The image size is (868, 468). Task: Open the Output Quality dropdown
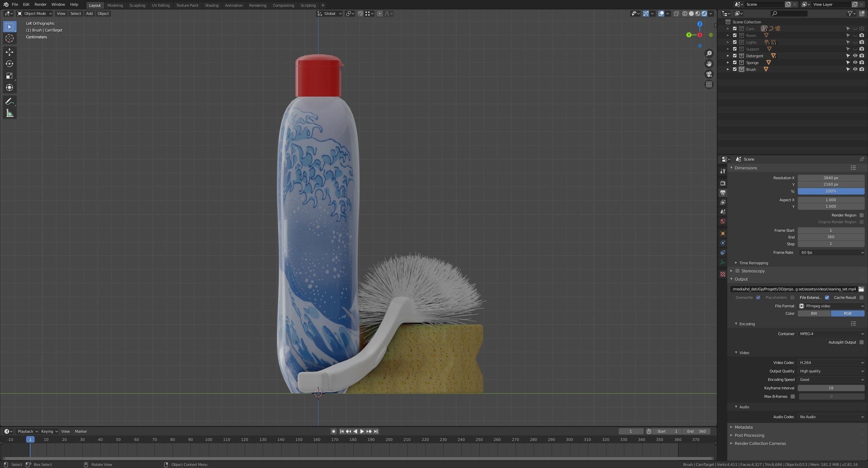(831, 371)
